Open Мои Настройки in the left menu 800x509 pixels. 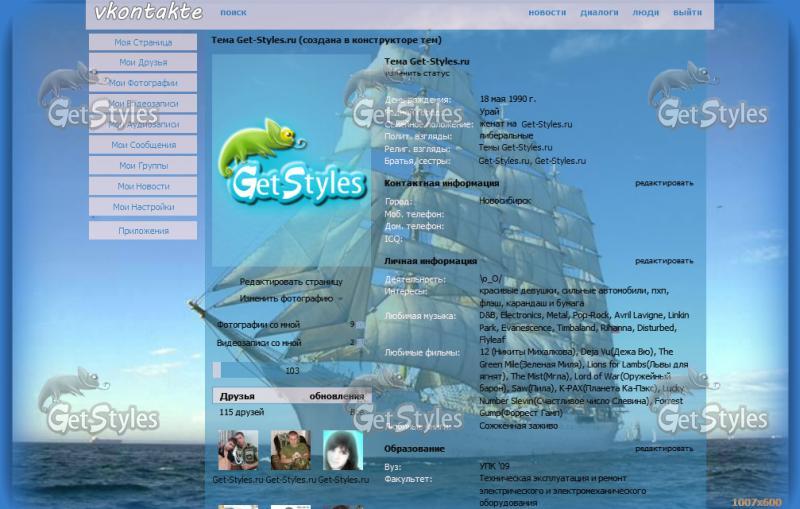click(143, 207)
